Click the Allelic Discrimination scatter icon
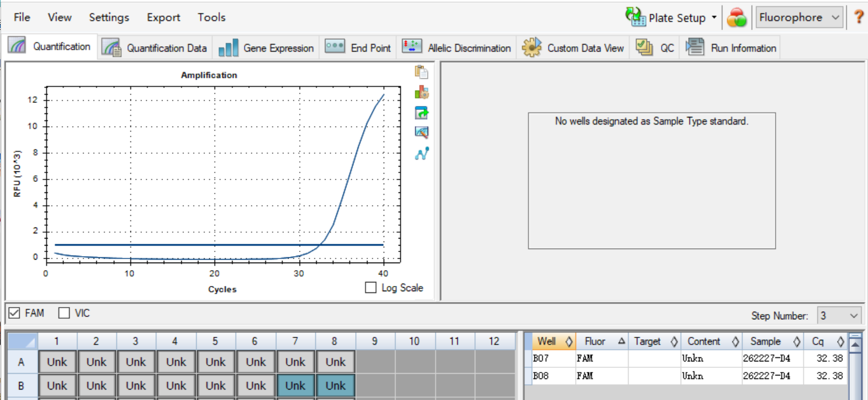 click(412, 47)
